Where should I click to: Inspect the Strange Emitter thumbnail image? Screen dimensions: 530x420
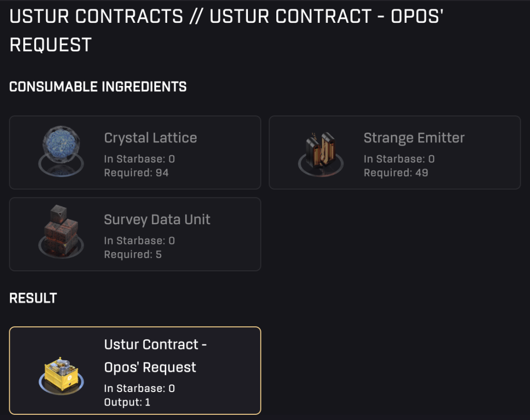[321, 150]
